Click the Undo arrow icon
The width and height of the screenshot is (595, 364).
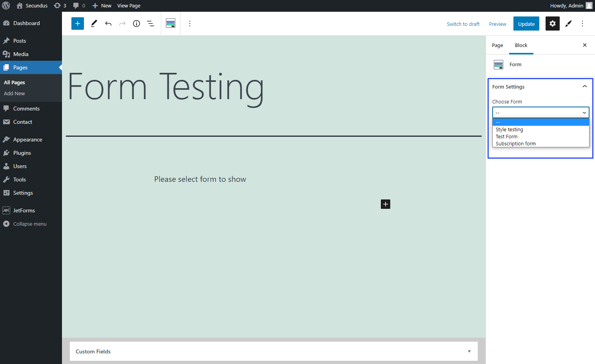point(108,24)
